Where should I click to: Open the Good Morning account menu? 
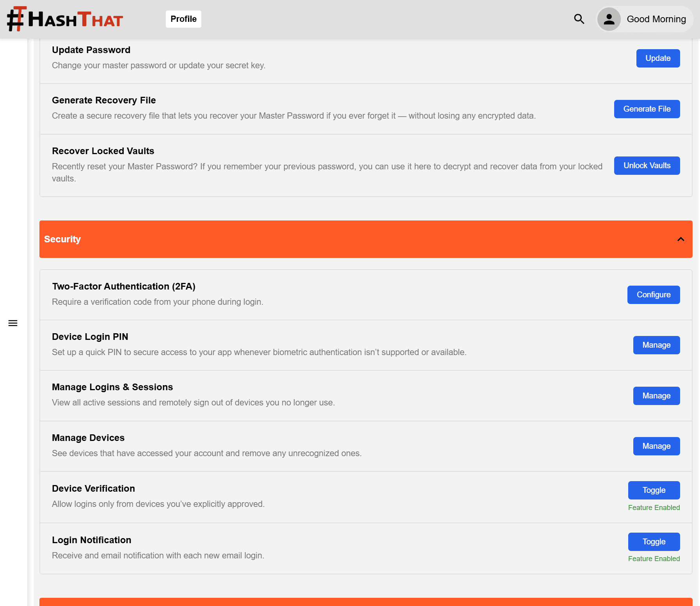[656, 19]
